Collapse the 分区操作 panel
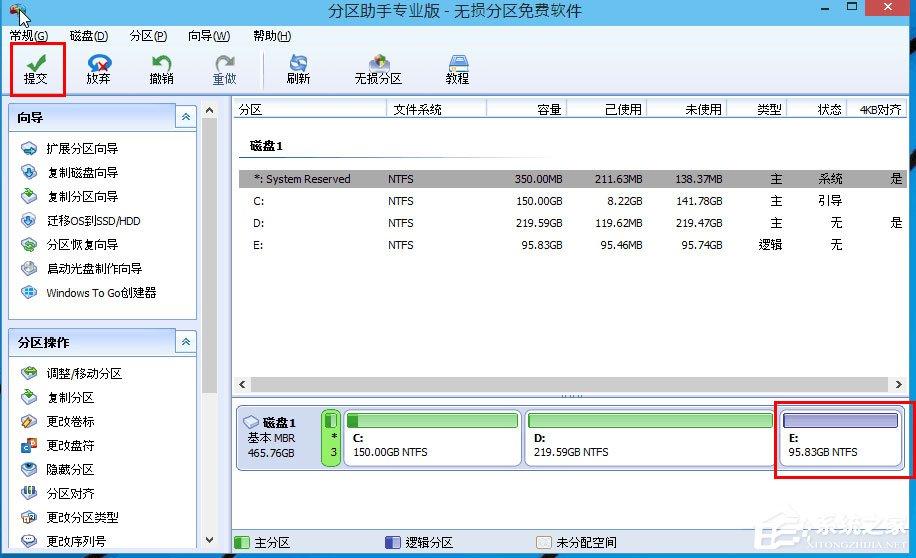Screen dimensions: 916x558 [x=185, y=342]
